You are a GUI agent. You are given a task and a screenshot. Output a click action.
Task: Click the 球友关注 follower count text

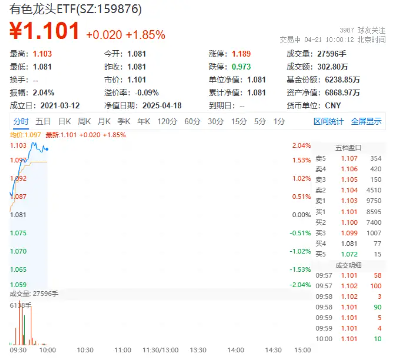pyautogui.click(x=363, y=30)
